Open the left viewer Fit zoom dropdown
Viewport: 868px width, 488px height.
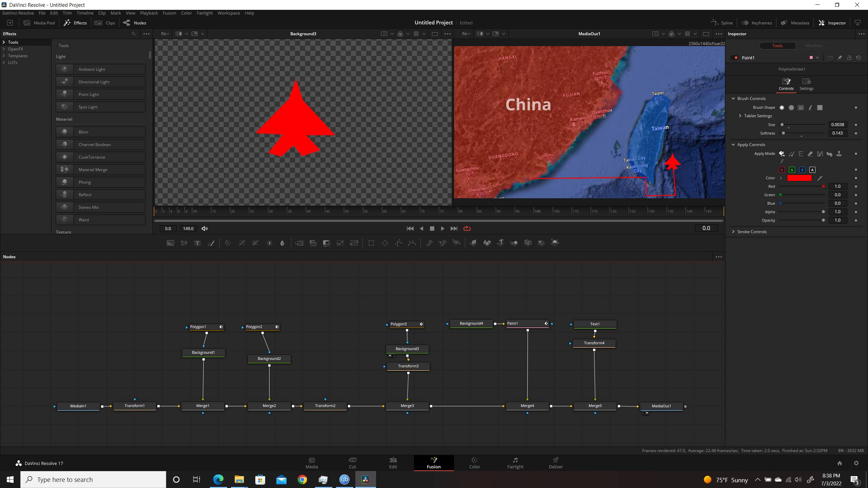(165, 34)
